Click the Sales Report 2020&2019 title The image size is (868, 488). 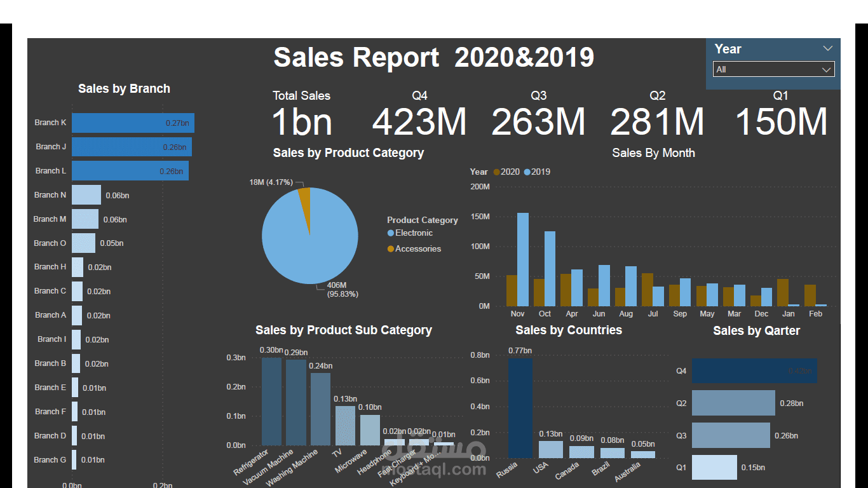tap(433, 58)
